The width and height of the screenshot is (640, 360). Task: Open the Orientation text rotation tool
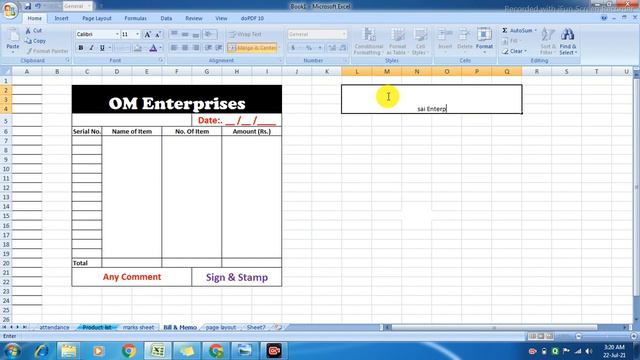(x=210, y=34)
